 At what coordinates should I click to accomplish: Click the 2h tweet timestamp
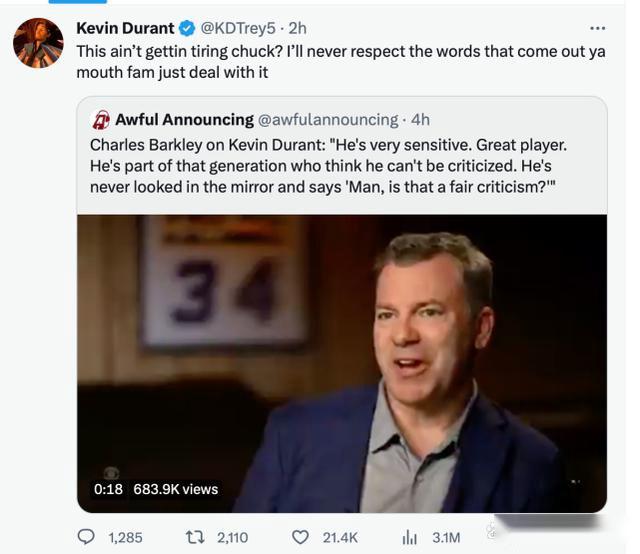pos(297,28)
